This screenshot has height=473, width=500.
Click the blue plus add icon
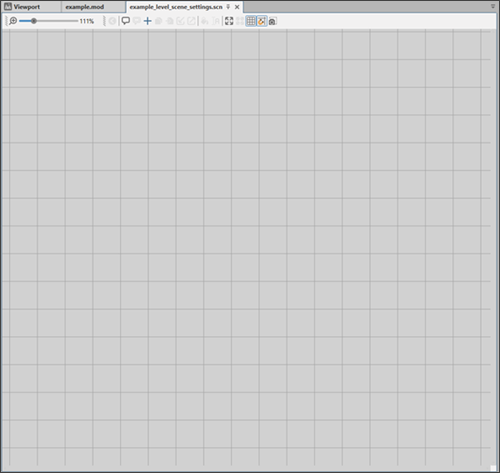(147, 21)
